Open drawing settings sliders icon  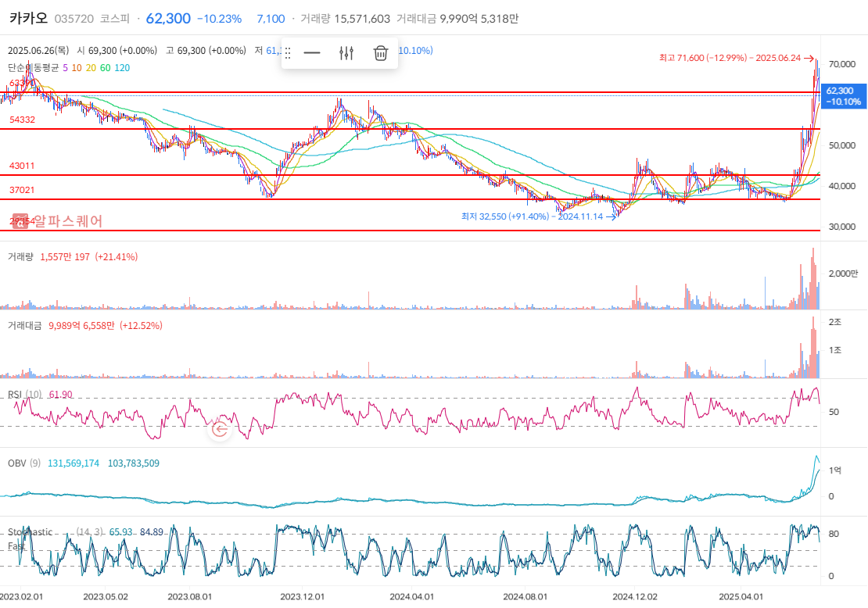[x=346, y=53]
